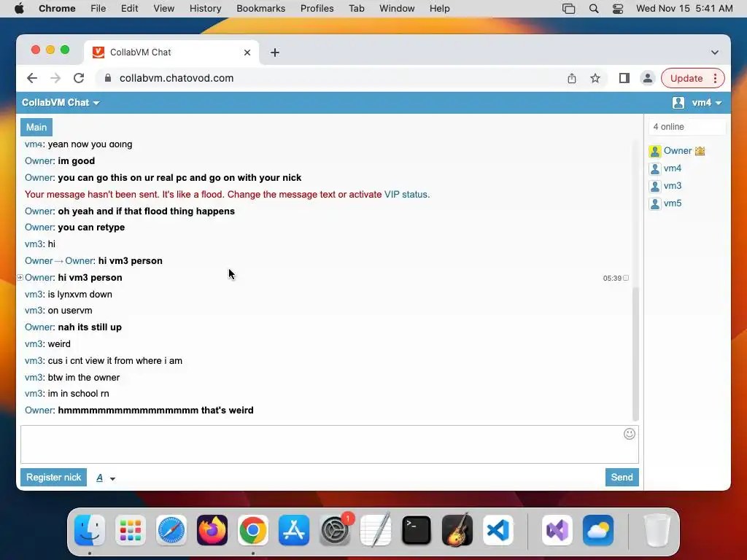The image size is (747, 560).
Task: Click the text format A icon
Action: coord(99,478)
